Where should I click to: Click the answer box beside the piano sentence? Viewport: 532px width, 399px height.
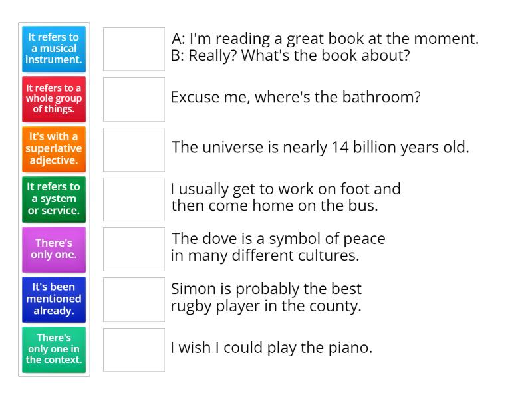[x=134, y=349]
